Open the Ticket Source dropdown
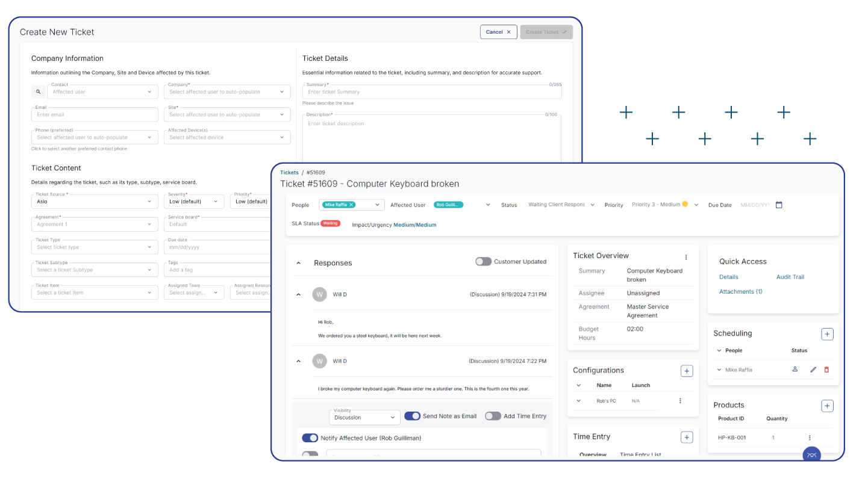This screenshot has height=482, width=868. 95,202
